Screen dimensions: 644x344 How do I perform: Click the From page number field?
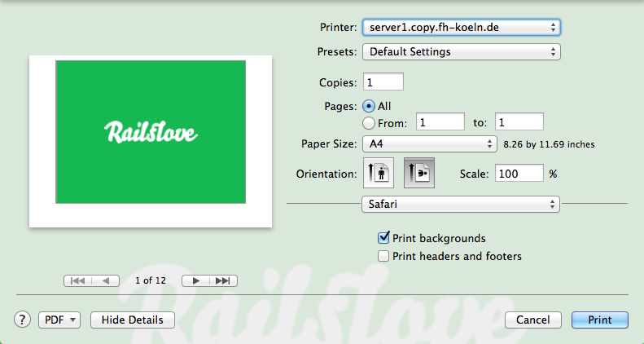tap(440, 122)
